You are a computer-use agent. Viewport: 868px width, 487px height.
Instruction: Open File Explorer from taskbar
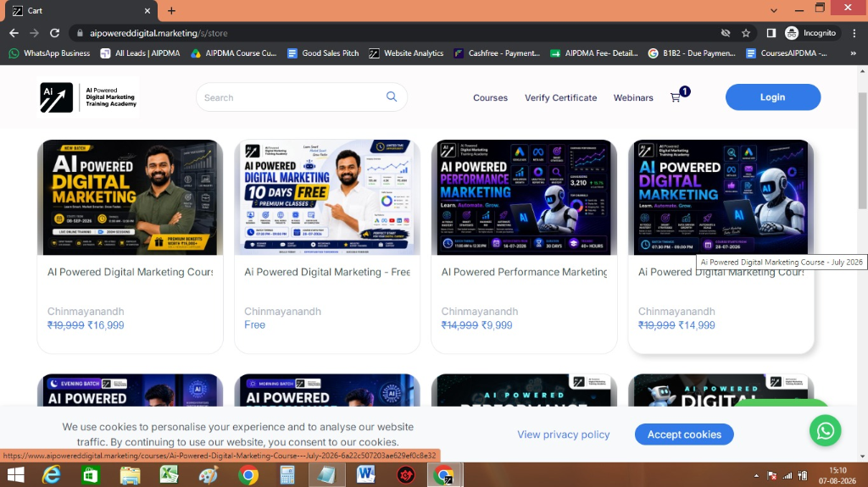(130, 475)
